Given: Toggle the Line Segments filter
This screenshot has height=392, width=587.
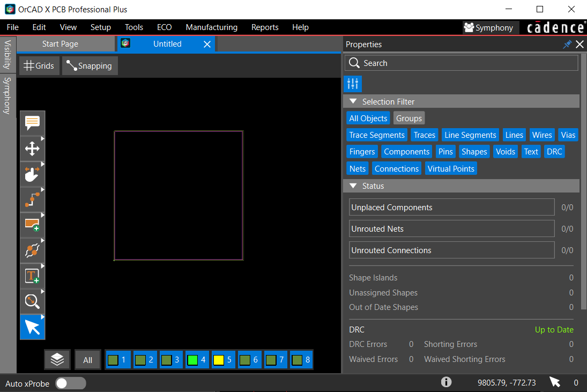Looking at the screenshot, I should (x=470, y=135).
